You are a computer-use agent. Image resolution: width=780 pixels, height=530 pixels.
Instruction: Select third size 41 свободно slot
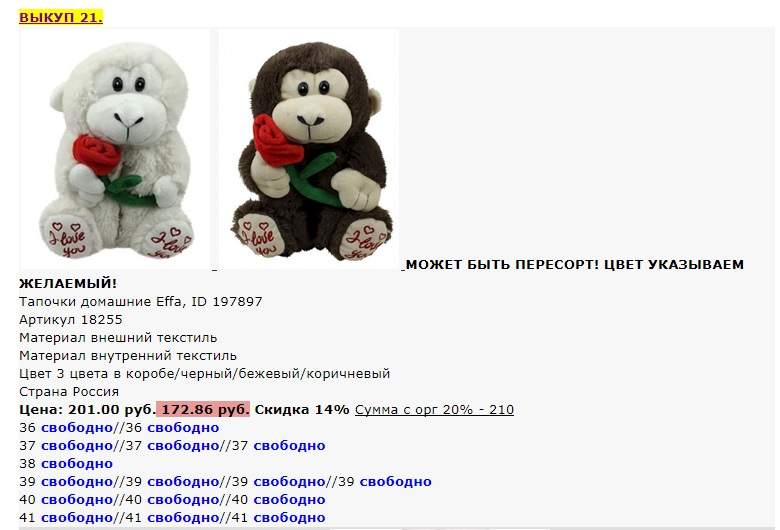click(x=290, y=518)
